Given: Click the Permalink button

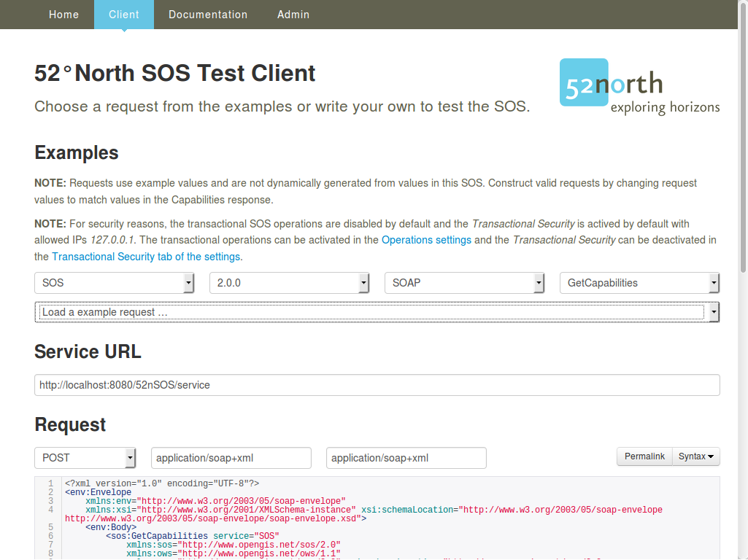Looking at the screenshot, I should [x=644, y=456].
